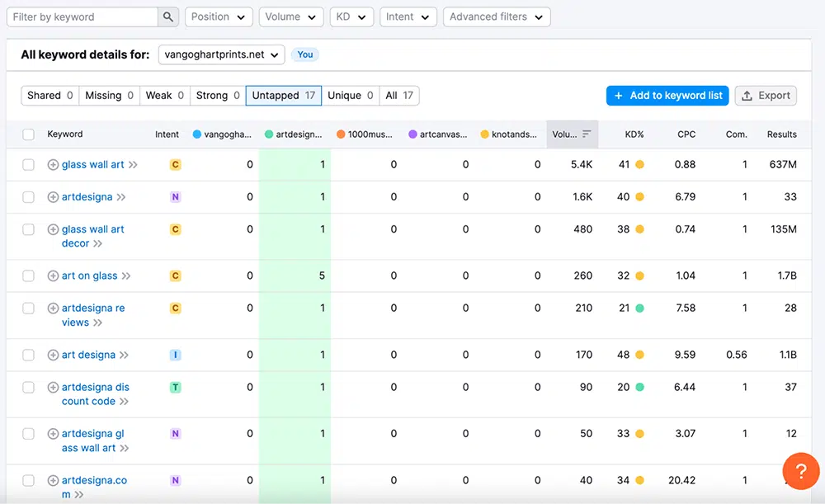Open the Volume filter dropdown
Image resolution: width=825 pixels, height=504 pixels.
coord(291,16)
